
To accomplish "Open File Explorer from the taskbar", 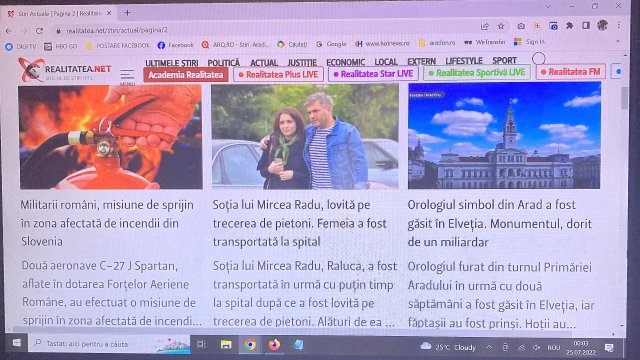I will [x=226, y=344].
